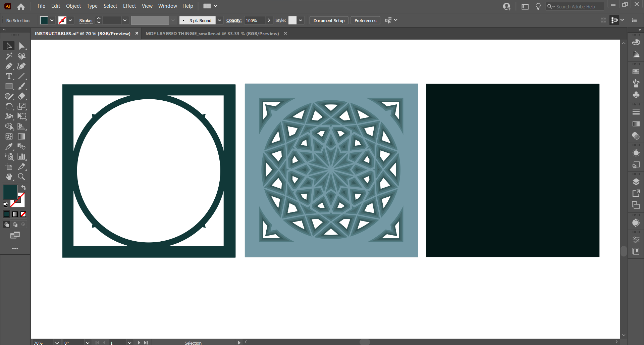Screen dimensions: 644x345
Task: Select the Shaper tool
Action: click(9, 96)
